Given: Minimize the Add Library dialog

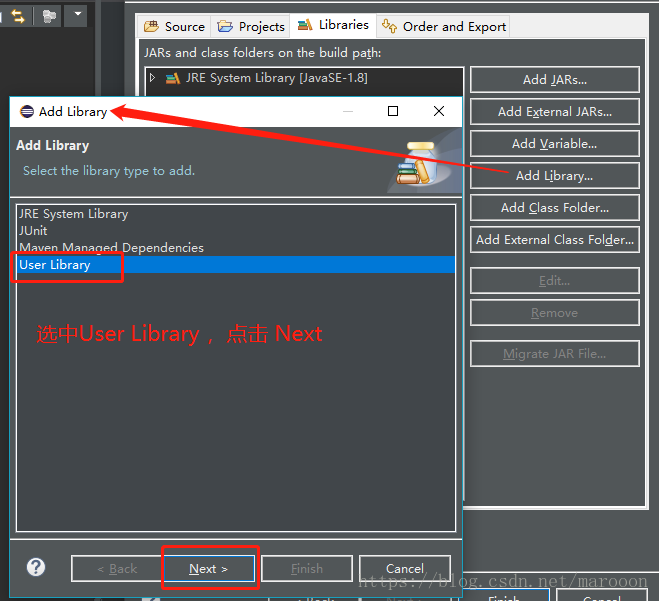Looking at the screenshot, I should (348, 111).
